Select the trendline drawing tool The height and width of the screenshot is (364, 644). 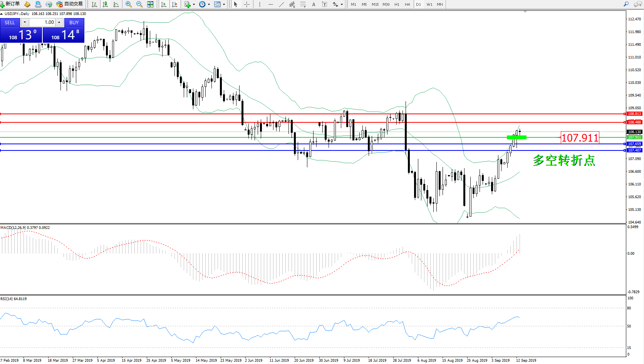(282, 4)
